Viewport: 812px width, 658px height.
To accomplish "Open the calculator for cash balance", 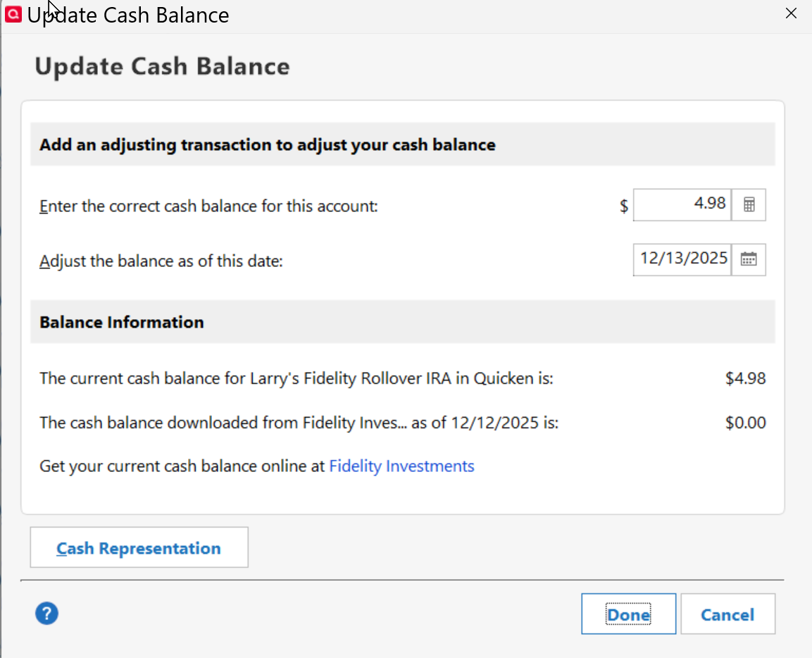I will [x=749, y=205].
